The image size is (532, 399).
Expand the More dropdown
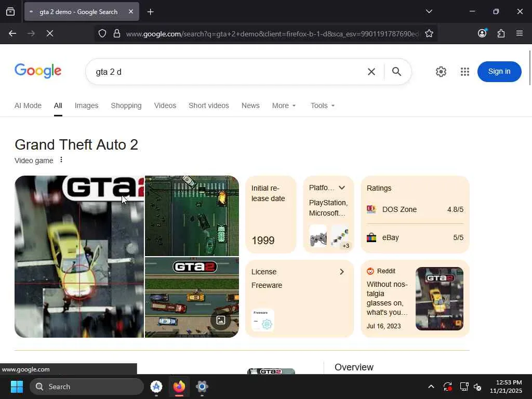coord(284,105)
